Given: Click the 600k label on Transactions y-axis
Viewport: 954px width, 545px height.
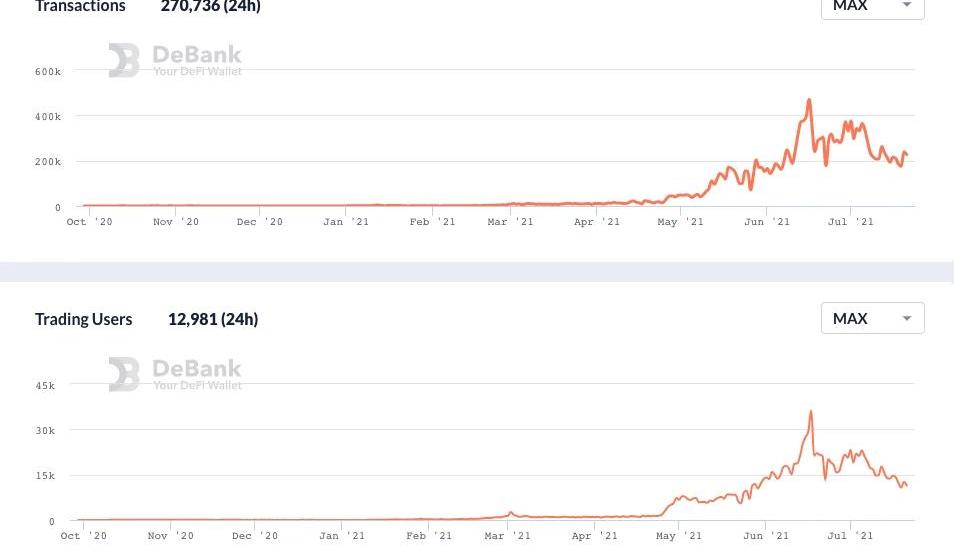Looking at the screenshot, I should [x=47, y=72].
